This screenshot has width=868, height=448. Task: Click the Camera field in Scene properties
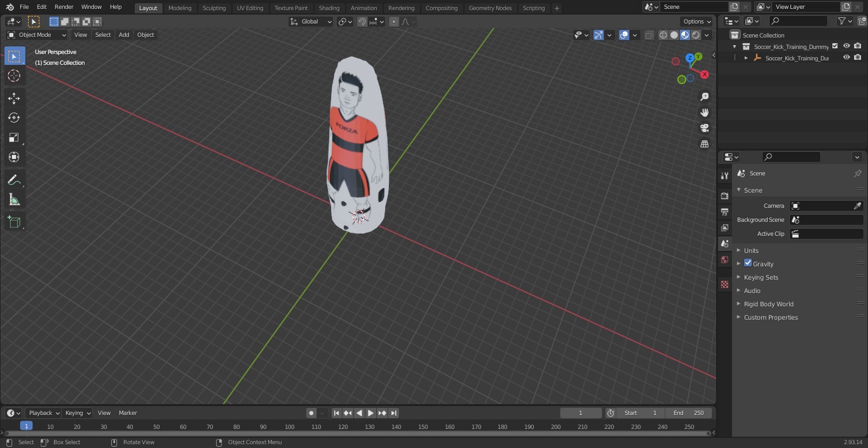pyautogui.click(x=826, y=206)
